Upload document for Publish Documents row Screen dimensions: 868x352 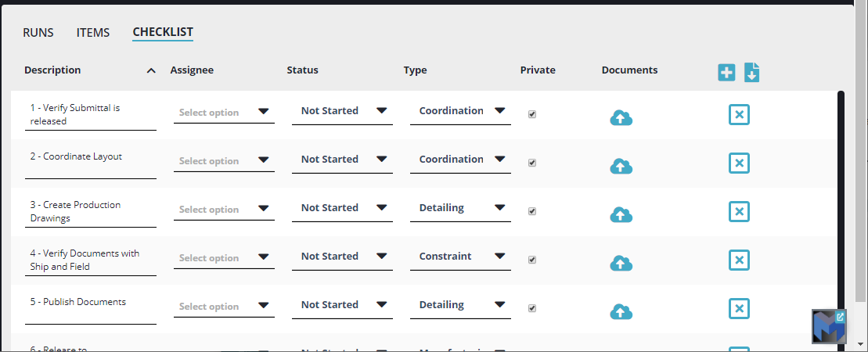tap(621, 312)
